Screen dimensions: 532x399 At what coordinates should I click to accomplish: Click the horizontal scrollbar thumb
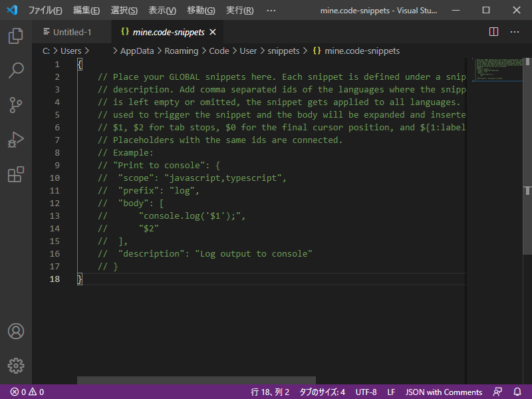196,380
